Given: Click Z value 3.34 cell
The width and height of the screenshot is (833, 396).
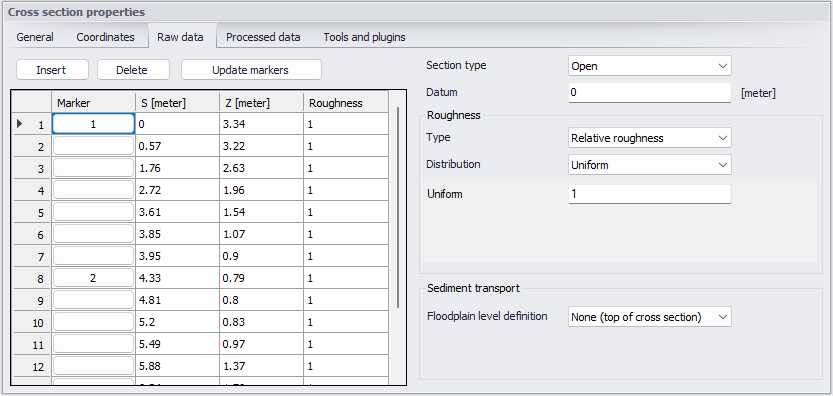Looking at the screenshot, I should [x=261, y=124].
